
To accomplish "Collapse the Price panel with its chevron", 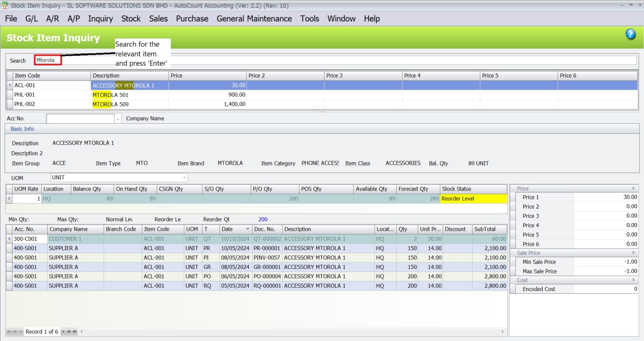I will click(633, 188).
